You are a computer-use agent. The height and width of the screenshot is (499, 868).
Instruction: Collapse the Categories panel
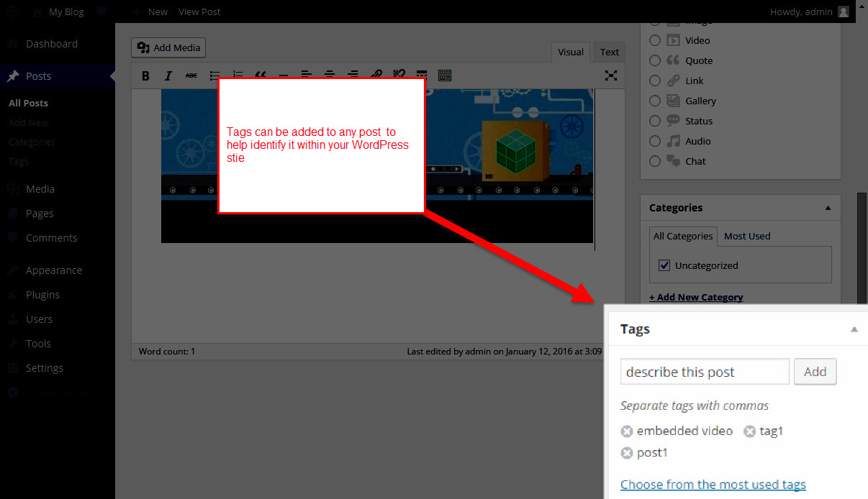(828, 208)
